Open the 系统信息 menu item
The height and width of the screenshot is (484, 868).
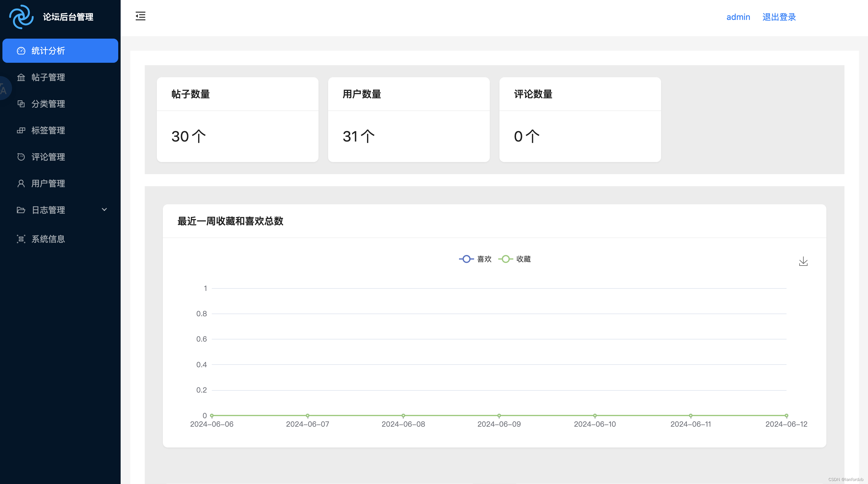click(48, 239)
